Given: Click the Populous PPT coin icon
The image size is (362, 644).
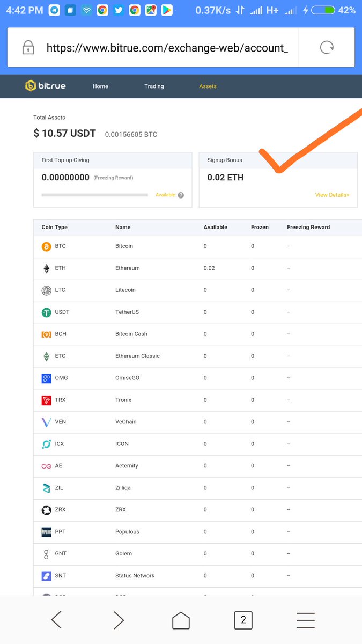Looking at the screenshot, I should coord(47,532).
